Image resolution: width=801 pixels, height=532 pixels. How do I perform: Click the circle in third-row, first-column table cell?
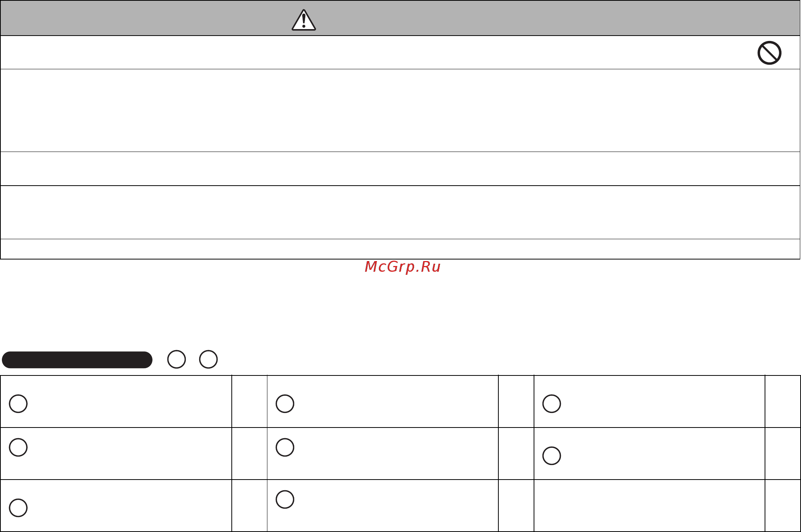(18, 508)
